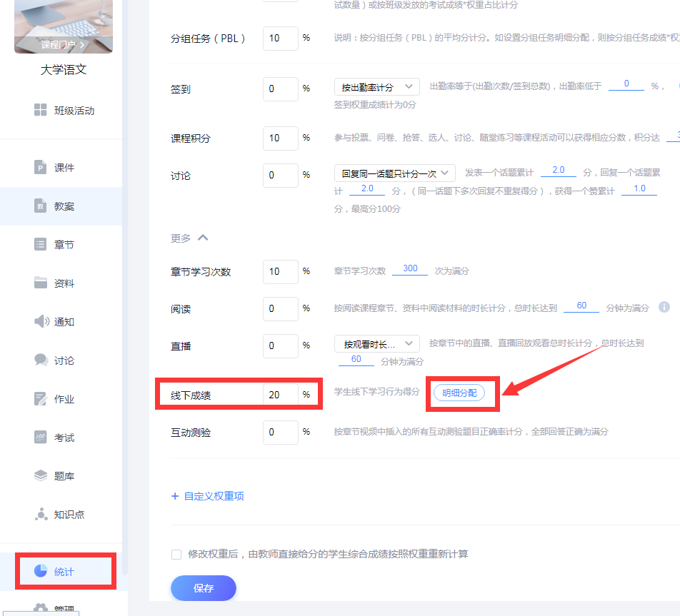This screenshot has height=616, width=680.
Task: Edit 回复一个话题 score value 2.0
Action: [367, 189]
